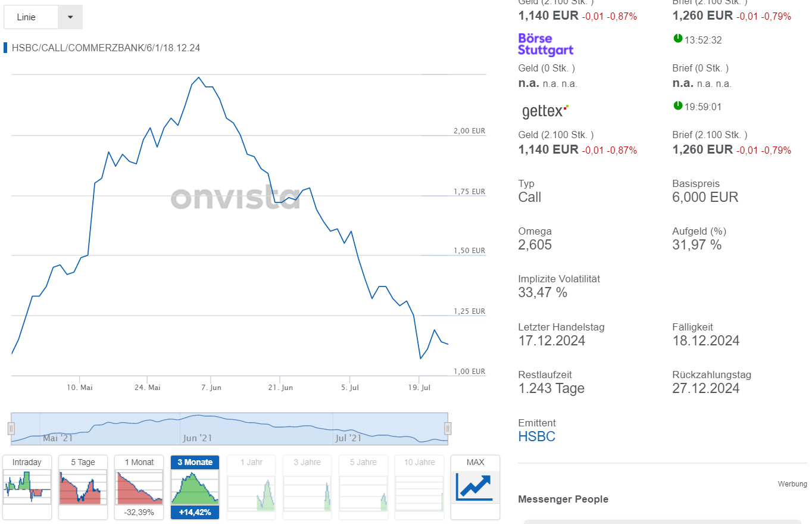Screen dimensions: 812x524
Task: Click the mini chart navigator overview
Action: coord(229,427)
